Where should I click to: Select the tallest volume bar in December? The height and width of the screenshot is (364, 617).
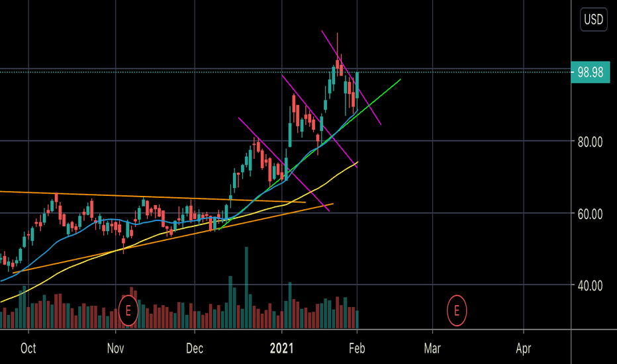click(246, 288)
